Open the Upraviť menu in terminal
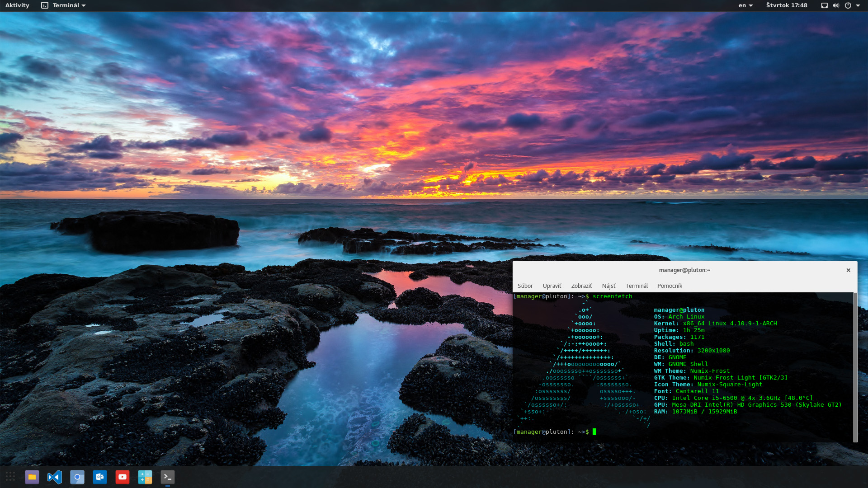Image resolution: width=868 pixels, height=488 pixels. [552, 286]
